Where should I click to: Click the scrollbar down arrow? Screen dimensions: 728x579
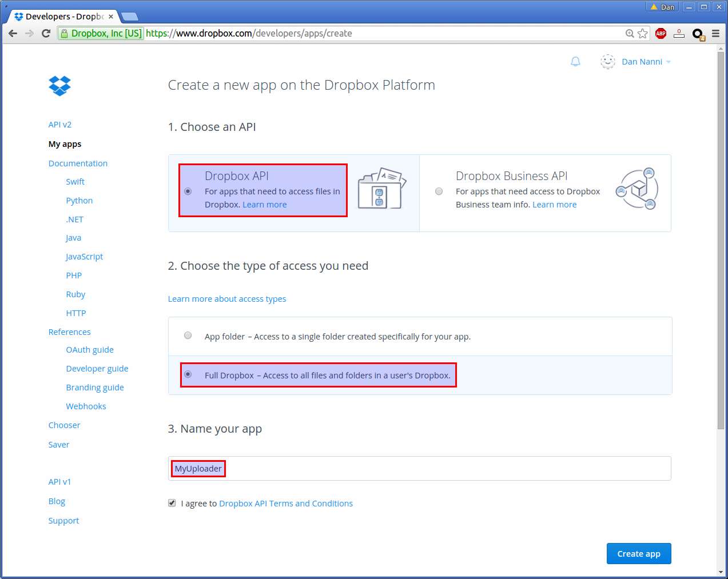[x=721, y=572]
